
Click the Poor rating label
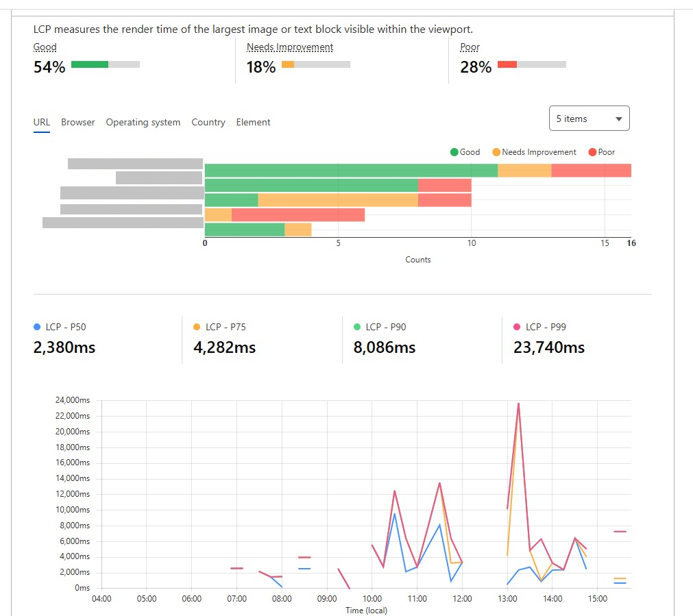[x=470, y=47]
